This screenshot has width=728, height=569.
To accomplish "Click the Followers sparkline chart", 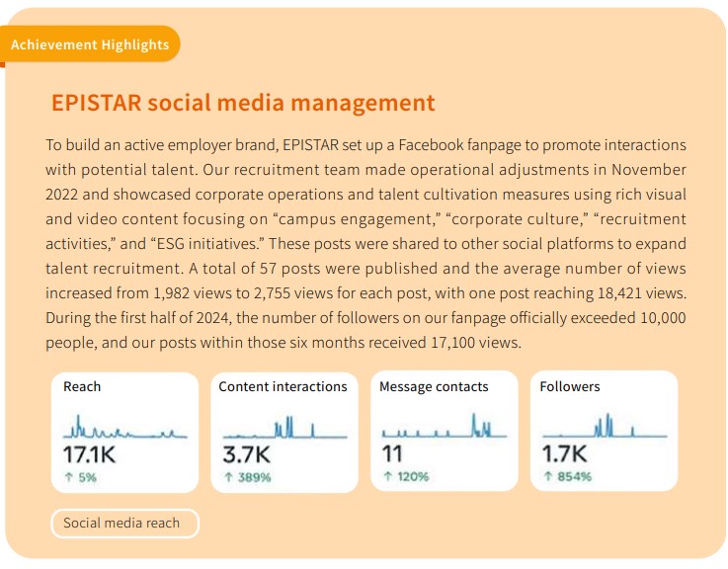I will 604,428.
